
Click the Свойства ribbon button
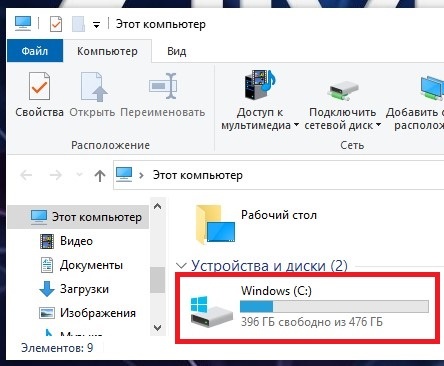tap(39, 95)
